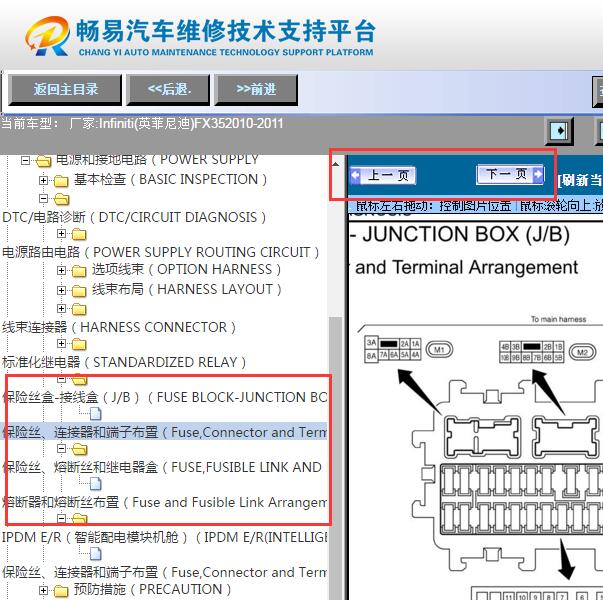
Task: Click the M2 connector label in diagram
Action: coord(583,353)
